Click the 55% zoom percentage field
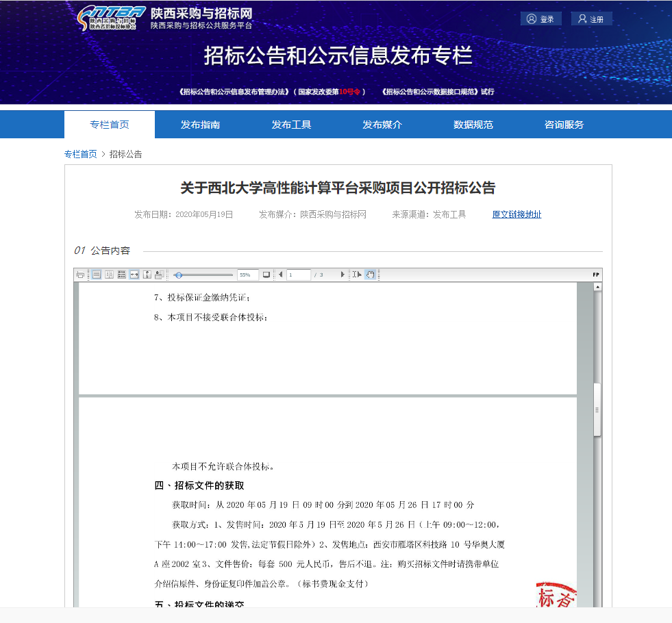Image resolution: width=672 pixels, height=623 pixels. coord(247,275)
